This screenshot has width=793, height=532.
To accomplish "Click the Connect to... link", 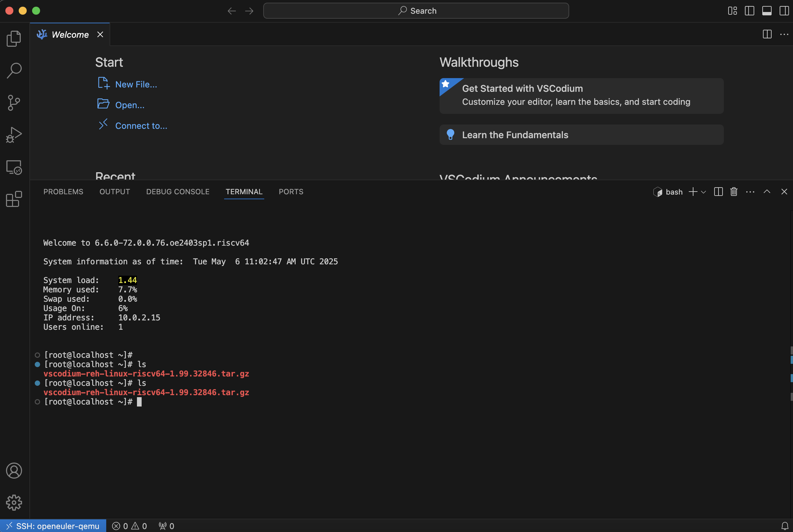I will pos(141,126).
